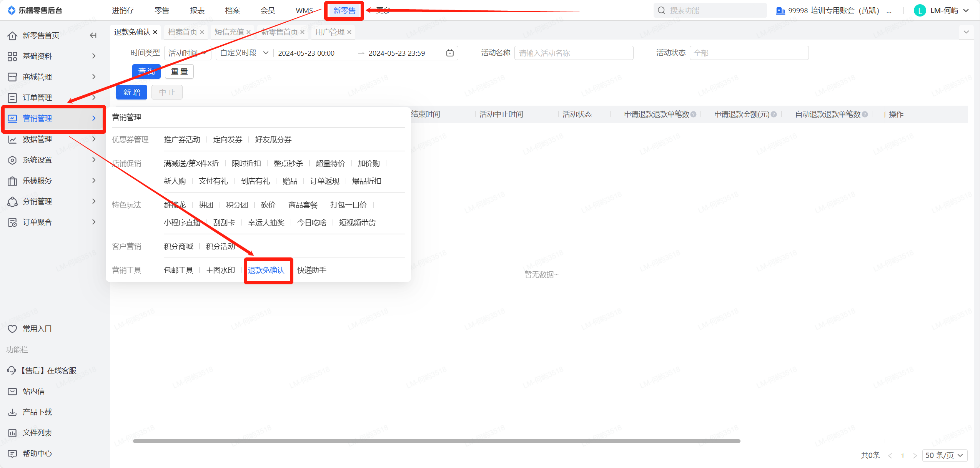Open the 活动状态 全部 dropdown
The image size is (980, 468).
(x=749, y=53)
